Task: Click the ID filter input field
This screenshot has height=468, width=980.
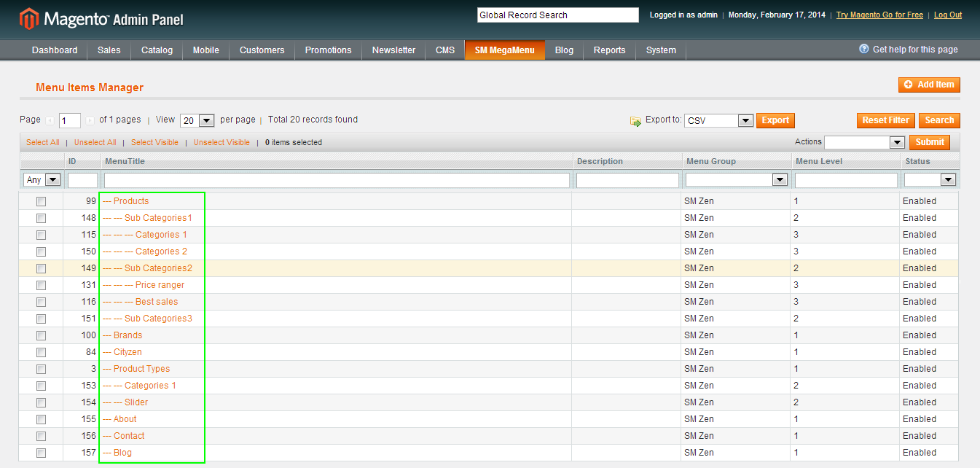Action: point(82,180)
